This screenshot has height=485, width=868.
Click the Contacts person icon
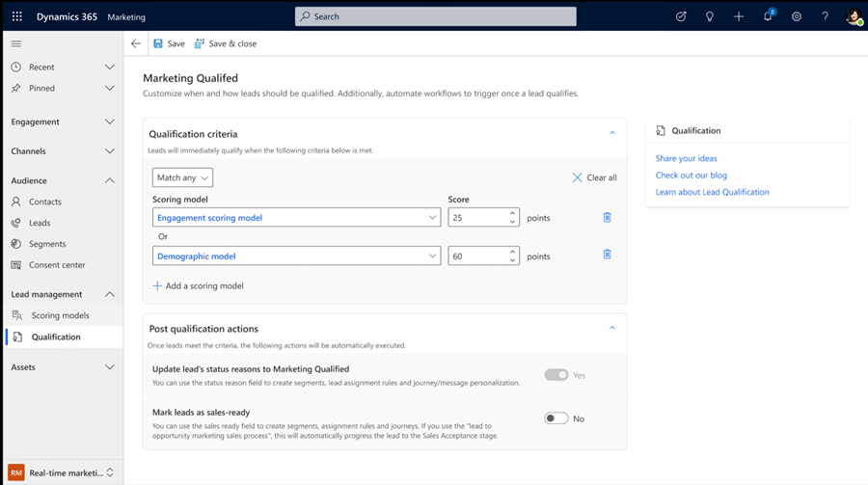pos(16,202)
